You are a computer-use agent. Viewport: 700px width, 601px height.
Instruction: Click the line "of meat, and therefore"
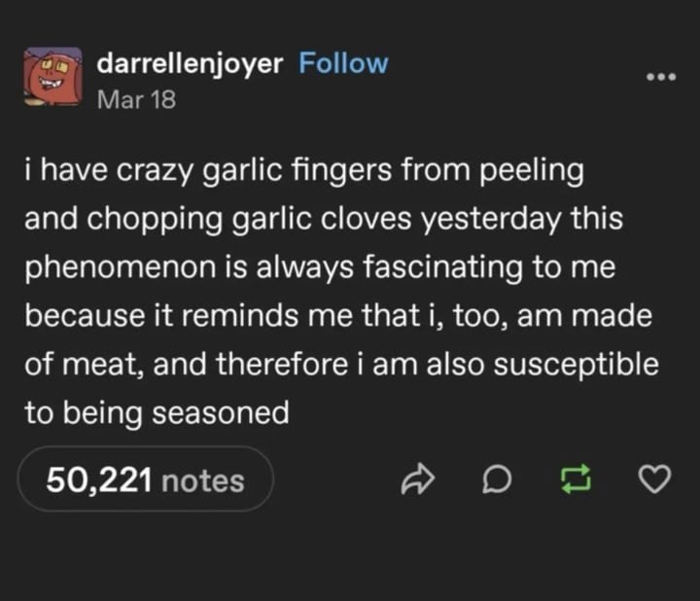tap(186, 364)
